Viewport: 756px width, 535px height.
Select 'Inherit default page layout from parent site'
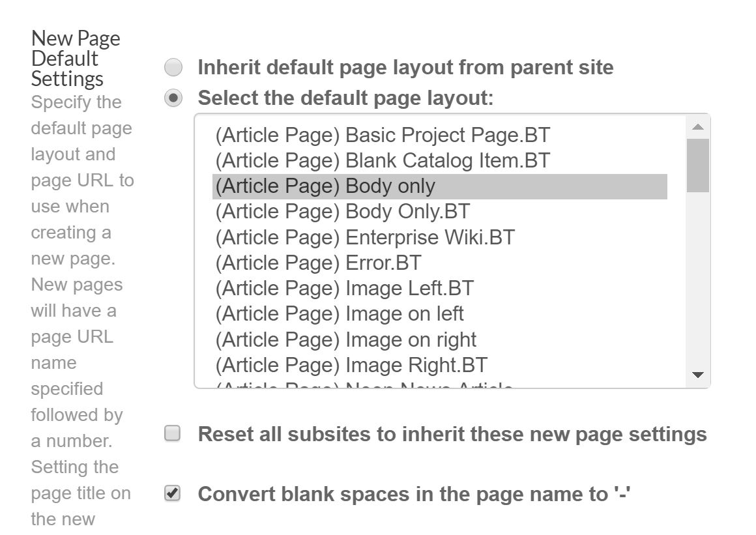pyautogui.click(x=172, y=66)
